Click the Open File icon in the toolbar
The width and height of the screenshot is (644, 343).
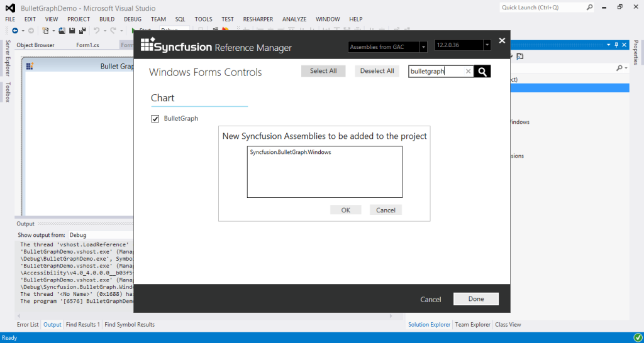click(x=62, y=30)
